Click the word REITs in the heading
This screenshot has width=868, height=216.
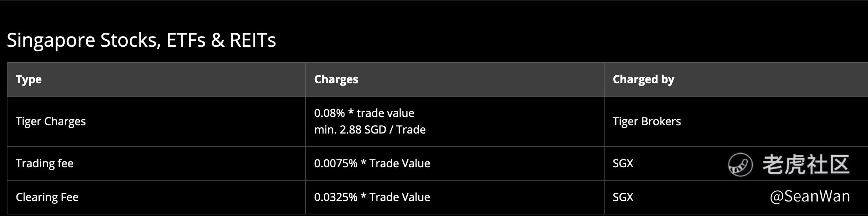[x=253, y=40]
